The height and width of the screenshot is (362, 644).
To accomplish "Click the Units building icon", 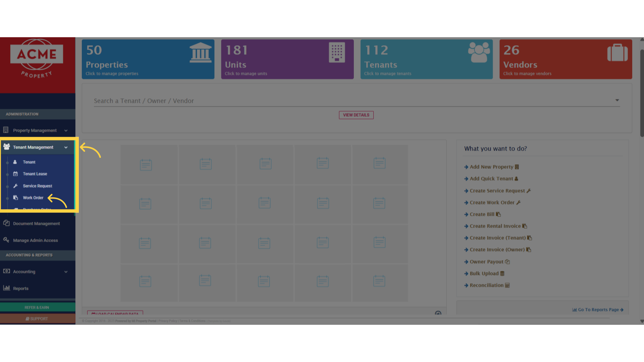I will click(337, 53).
